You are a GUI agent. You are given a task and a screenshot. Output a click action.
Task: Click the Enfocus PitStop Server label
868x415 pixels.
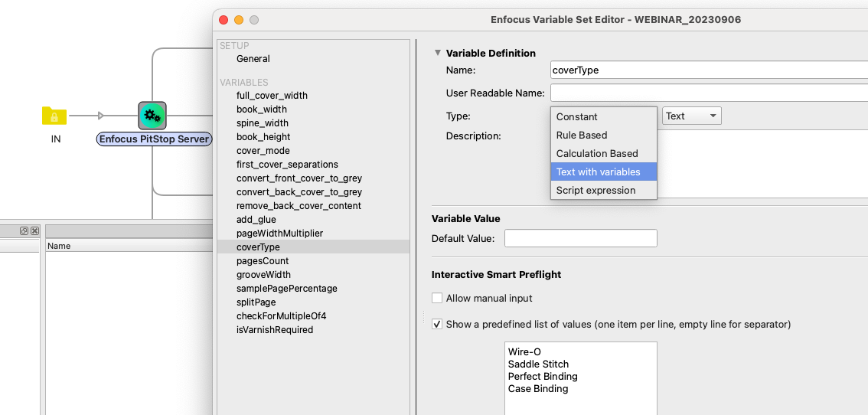pos(155,139)
